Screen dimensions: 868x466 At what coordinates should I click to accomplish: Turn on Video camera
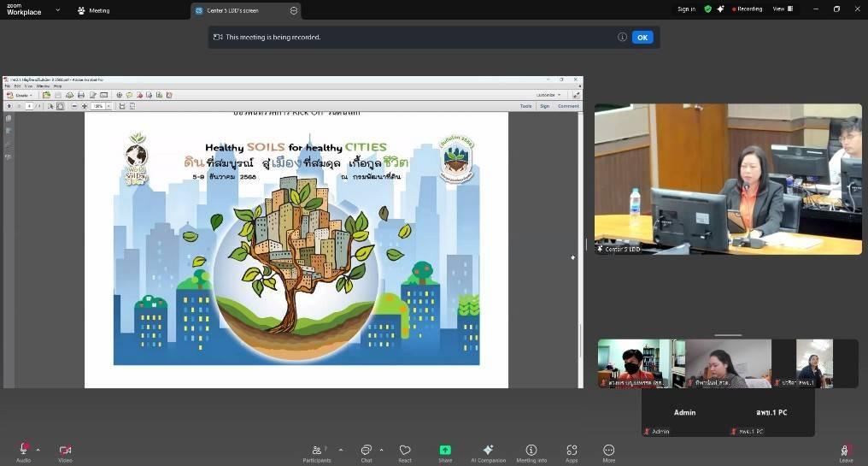click(65, 450)
